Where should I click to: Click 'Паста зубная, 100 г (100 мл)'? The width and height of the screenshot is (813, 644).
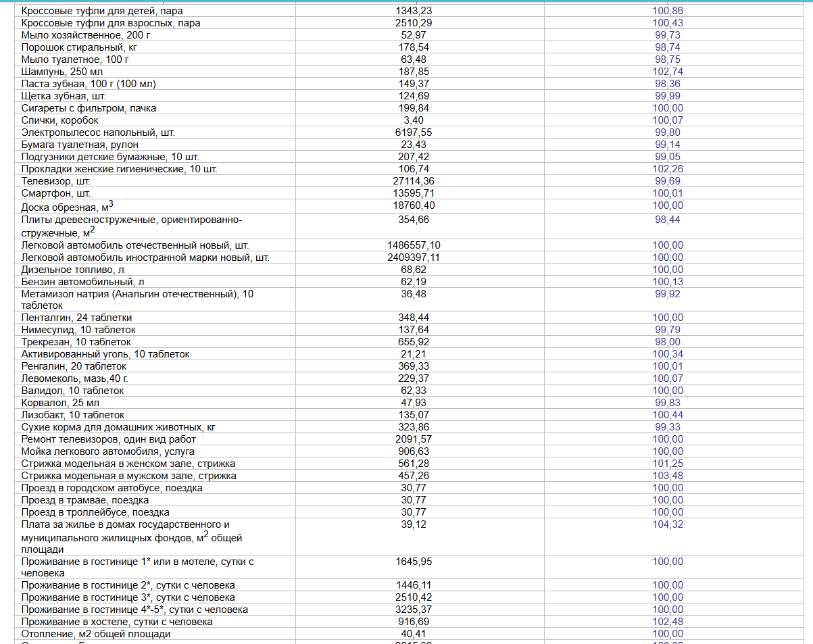click(89, 84)
